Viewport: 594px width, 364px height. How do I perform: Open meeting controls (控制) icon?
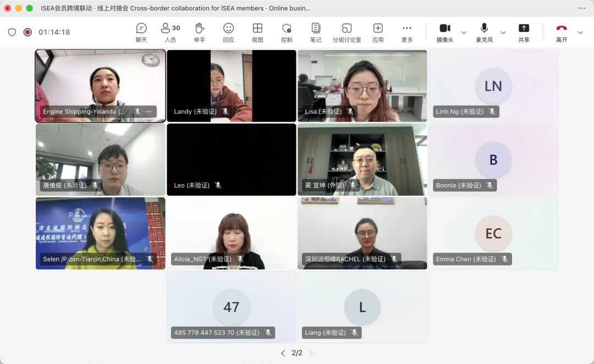click(x=287, y=32)
